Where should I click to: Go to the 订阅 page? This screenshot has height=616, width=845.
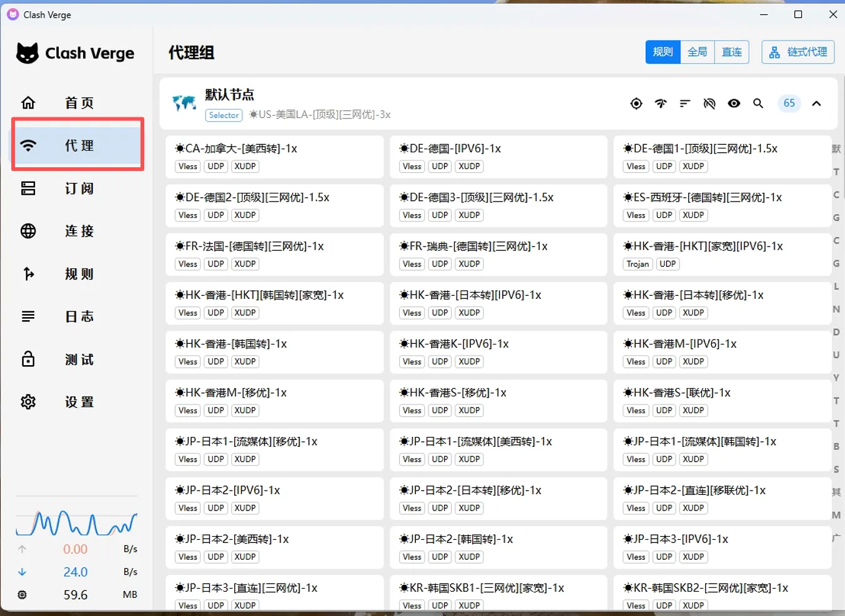78,188
